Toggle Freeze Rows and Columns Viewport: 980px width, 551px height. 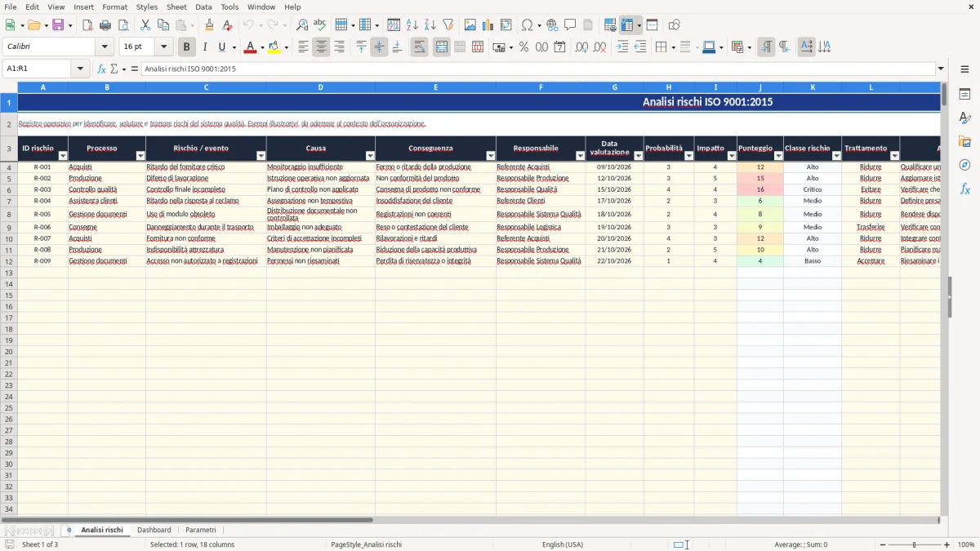[x=627, y=25]
